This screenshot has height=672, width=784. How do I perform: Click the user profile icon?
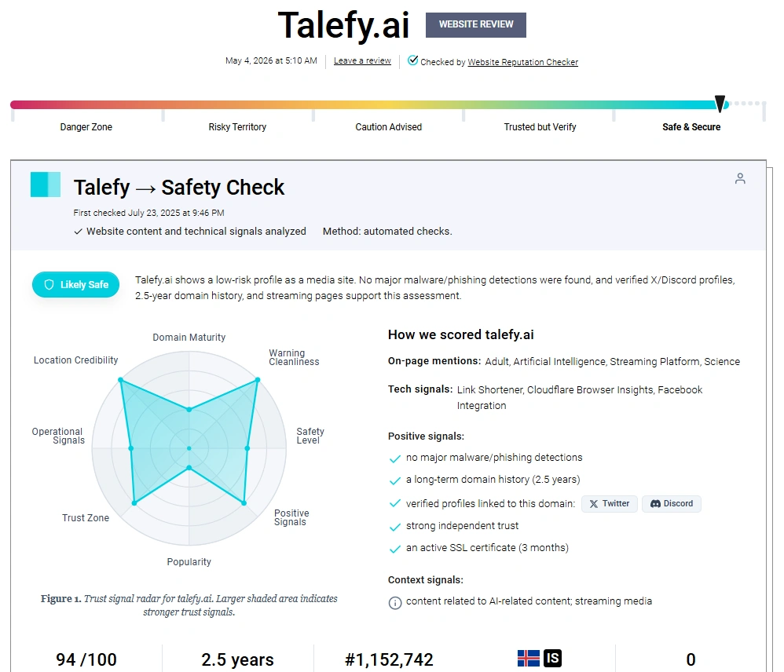740,178
